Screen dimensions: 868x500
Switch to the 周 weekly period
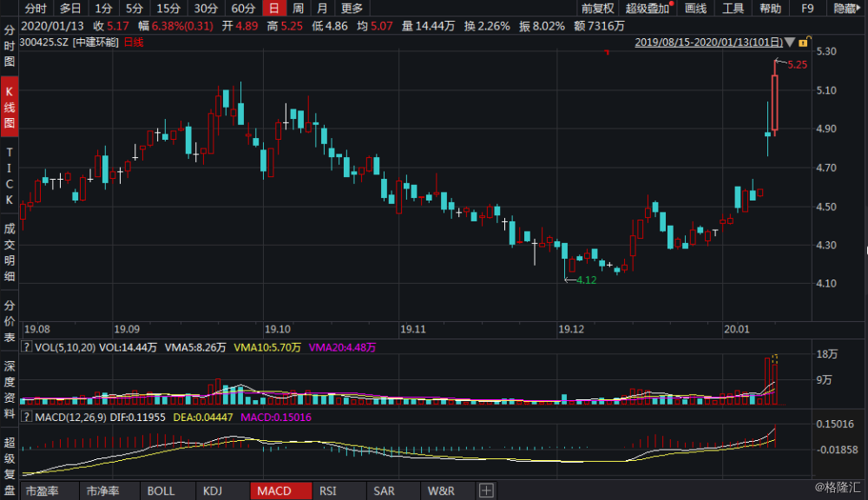tap(299, 8)
